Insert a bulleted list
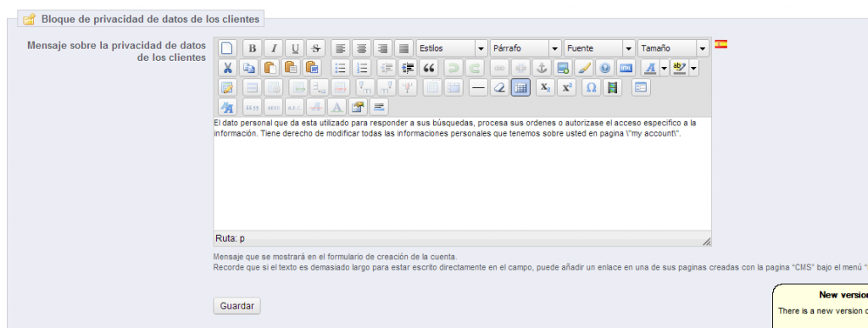Screen dimensions: 868x328 point(342,68)
